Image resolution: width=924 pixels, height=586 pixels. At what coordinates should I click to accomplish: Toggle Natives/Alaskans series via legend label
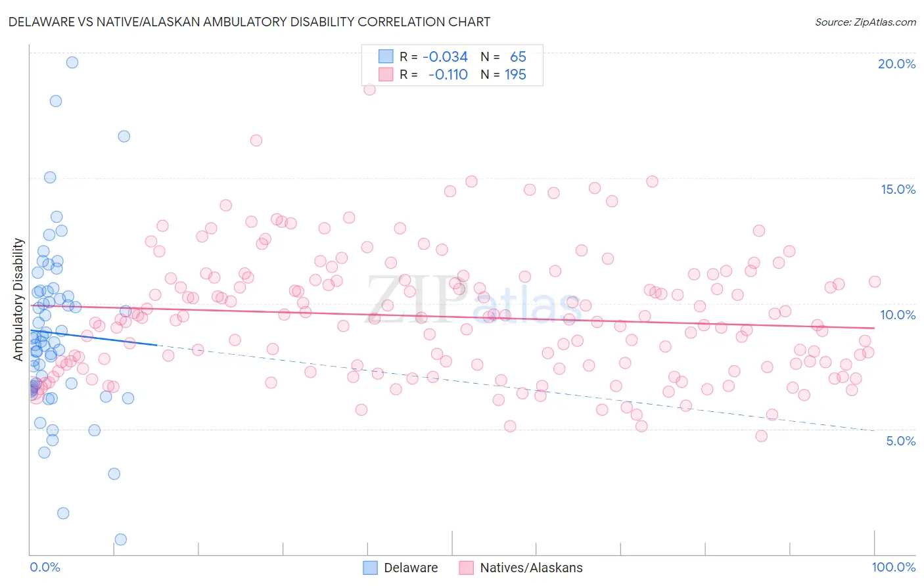[531, 568]
